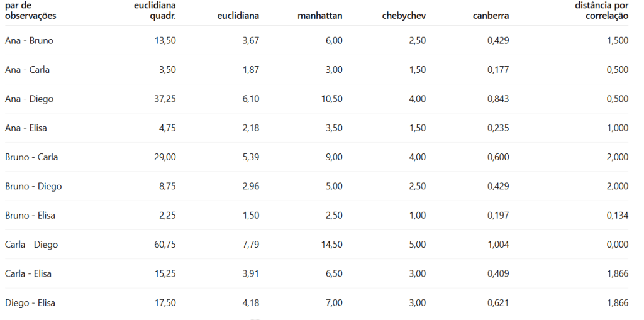This screenshot has height=320, width=644.
Task: Select the 'manhattan' column header
Action: 320,16
